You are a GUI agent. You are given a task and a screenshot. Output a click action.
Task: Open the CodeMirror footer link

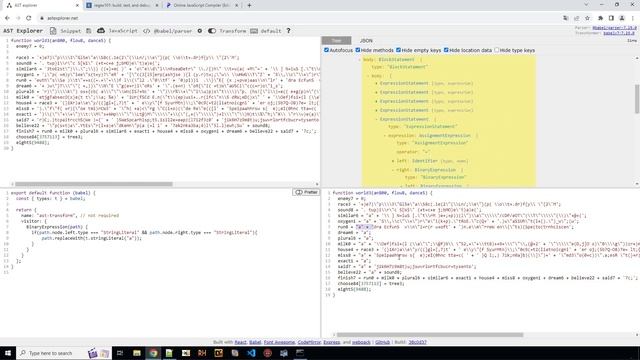[x=309, y=342]
